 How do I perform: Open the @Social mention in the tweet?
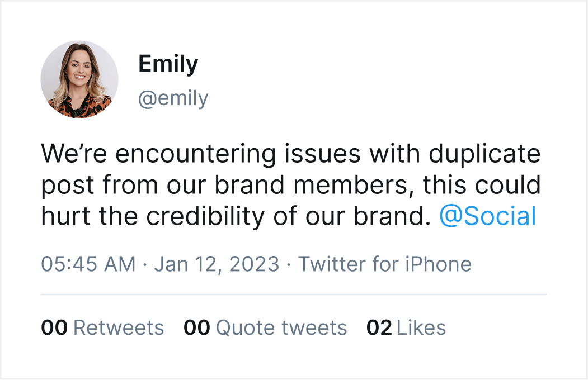point(488,216)
